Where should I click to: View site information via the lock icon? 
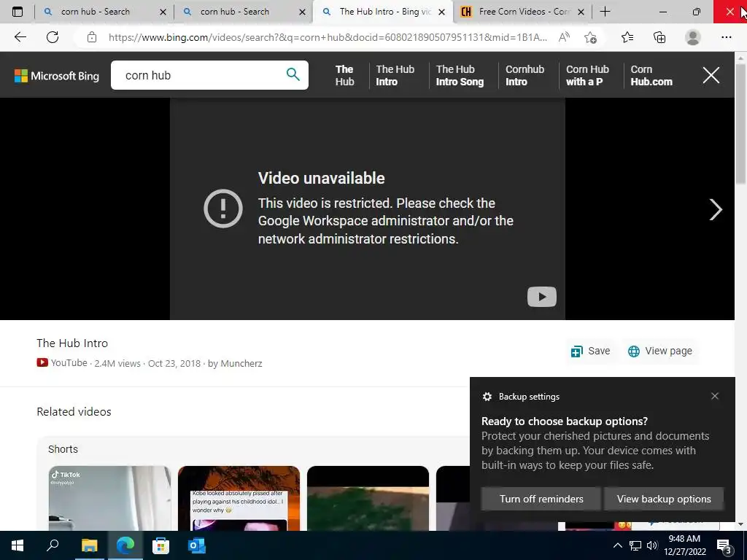coord(92,37)
